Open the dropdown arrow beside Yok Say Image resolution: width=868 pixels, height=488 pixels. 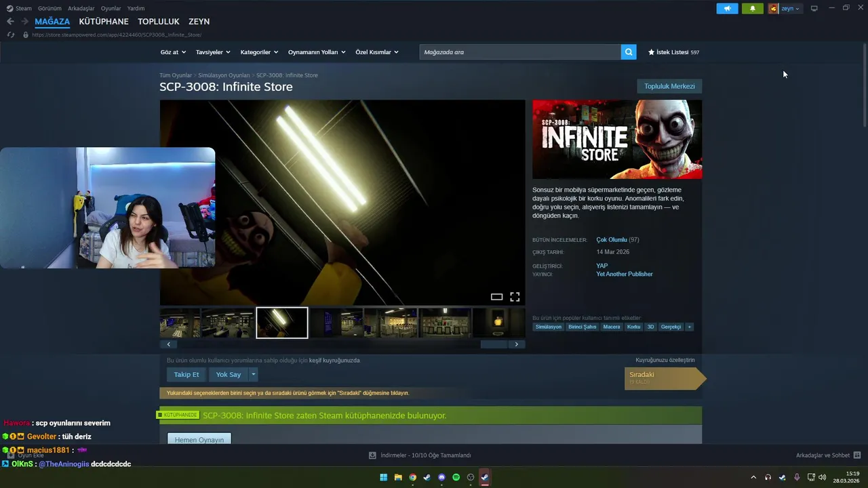click(254, 374)
